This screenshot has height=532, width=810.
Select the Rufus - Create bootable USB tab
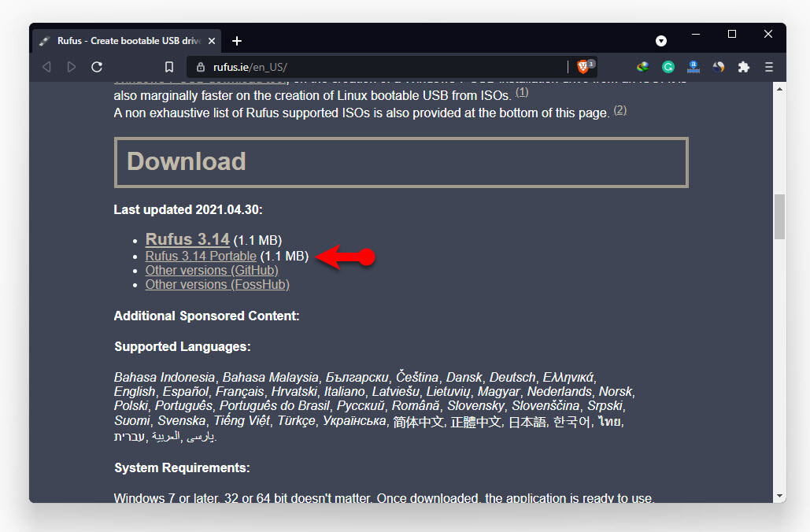point(127,41)
